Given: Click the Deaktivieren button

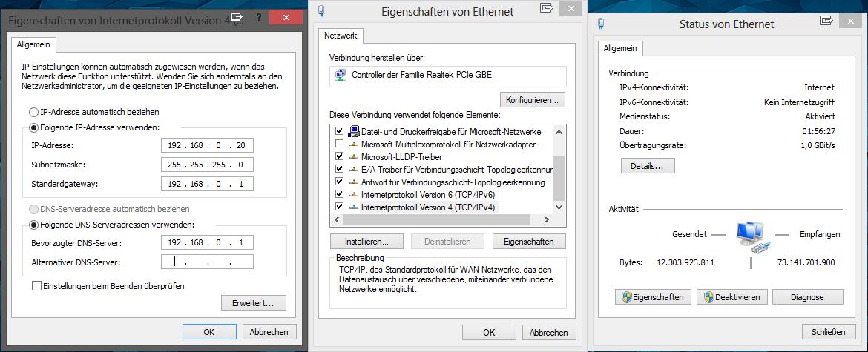Looking at the screenshot, I should (x=731, y=296).
